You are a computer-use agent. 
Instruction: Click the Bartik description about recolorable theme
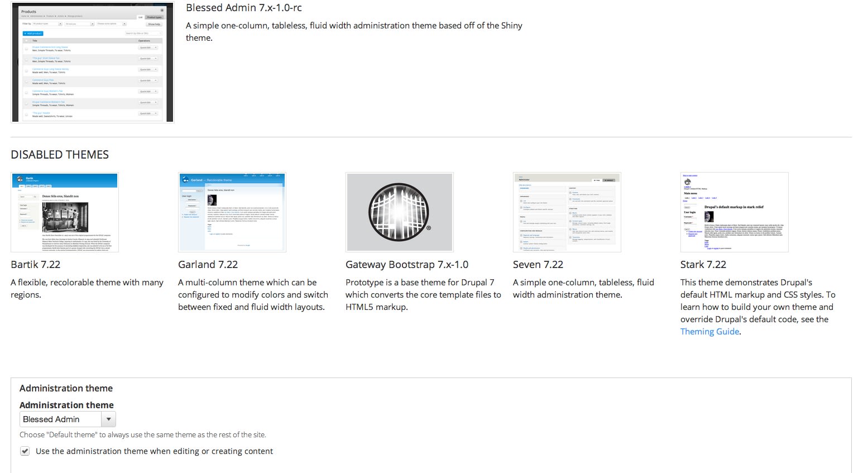[87, 289]
